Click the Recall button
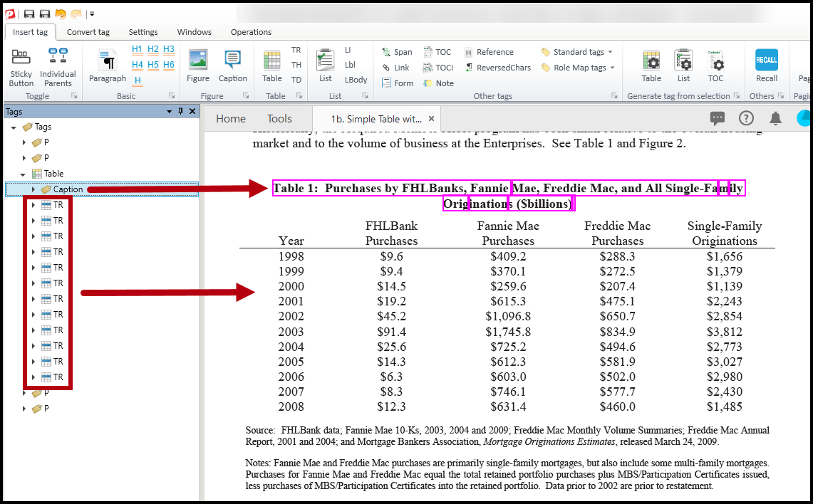Screen dimensions: 813x504 point(767,65)
